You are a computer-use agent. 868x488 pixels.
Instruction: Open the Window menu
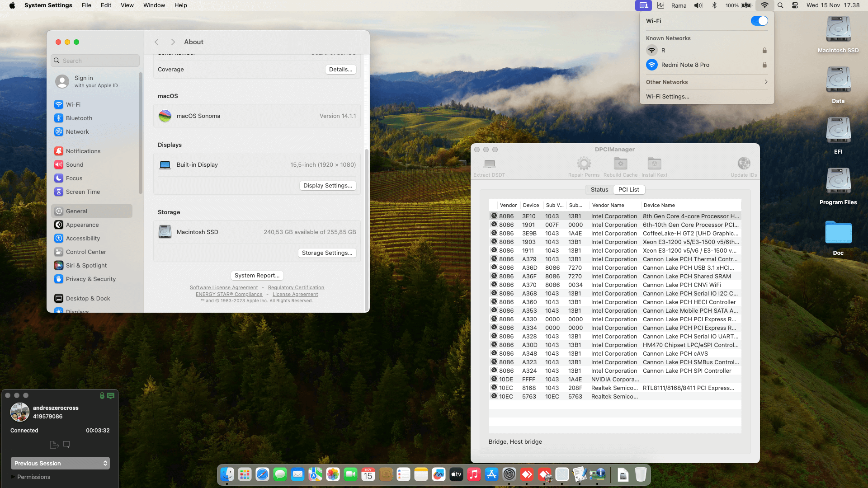click(154, 5)
